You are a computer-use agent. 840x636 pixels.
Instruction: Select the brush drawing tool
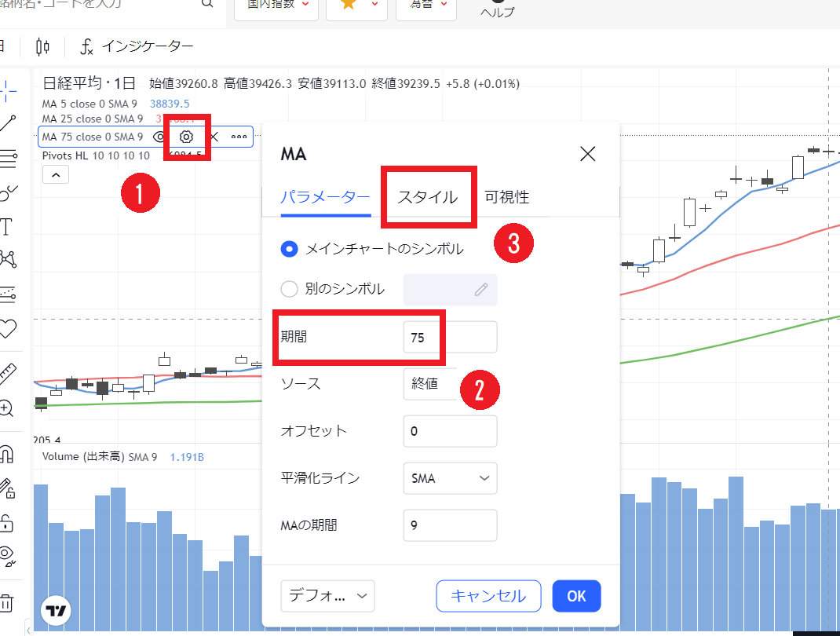8,192
